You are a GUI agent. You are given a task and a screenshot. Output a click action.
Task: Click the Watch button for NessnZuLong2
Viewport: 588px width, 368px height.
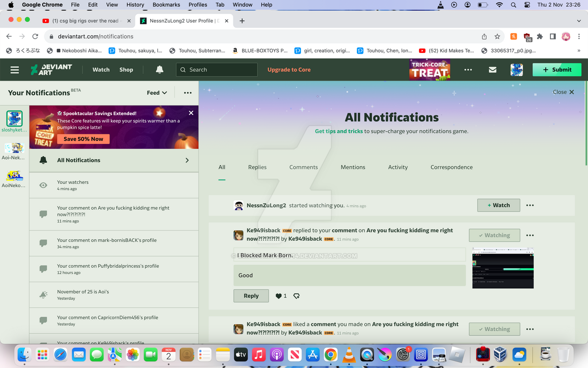click(x=498, y=205)
